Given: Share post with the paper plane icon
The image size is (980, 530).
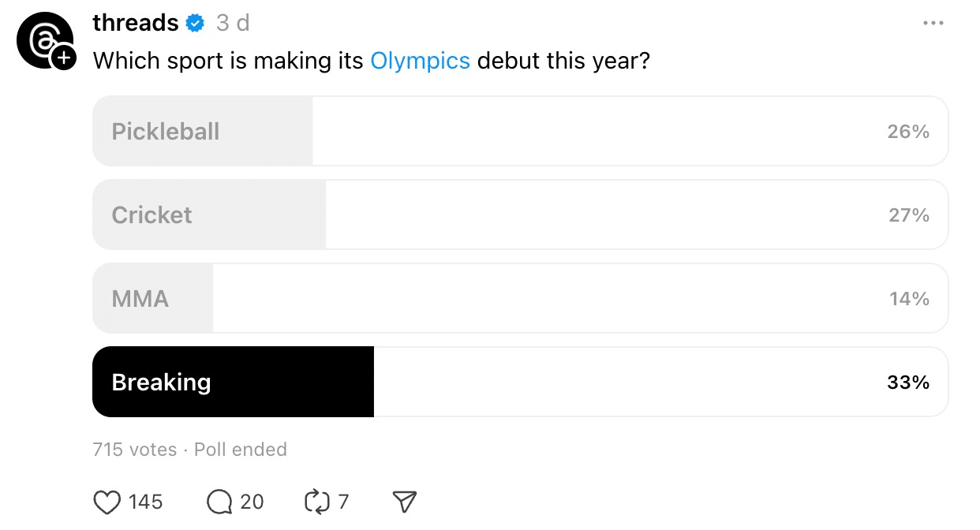Looking at the screenshot, I should (x=404, y=502).
